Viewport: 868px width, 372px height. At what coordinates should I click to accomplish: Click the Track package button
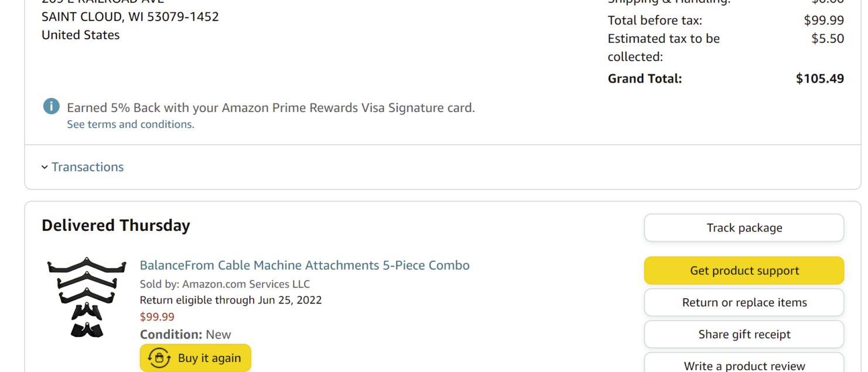[x=744, y=228]
